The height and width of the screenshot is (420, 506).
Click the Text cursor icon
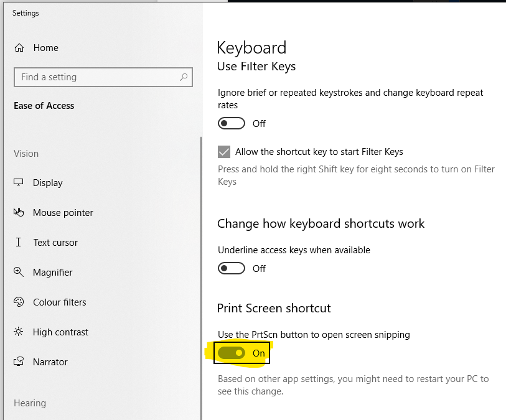[19, 242]
